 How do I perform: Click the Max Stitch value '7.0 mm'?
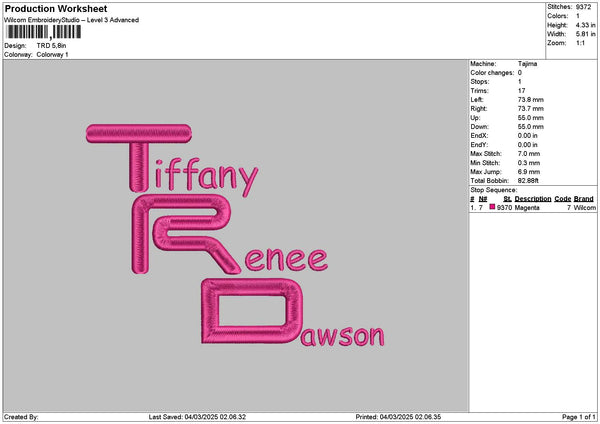click(x=529, y=154)
